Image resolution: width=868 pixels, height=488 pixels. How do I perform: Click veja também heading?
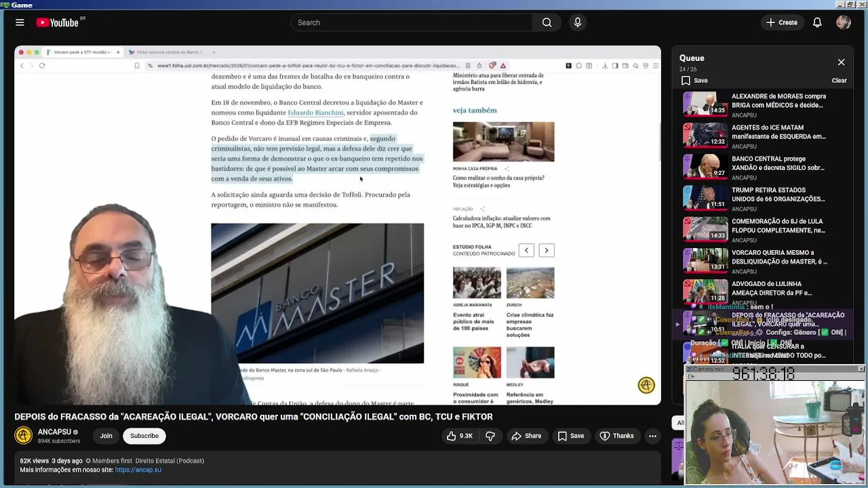point(475,110)
